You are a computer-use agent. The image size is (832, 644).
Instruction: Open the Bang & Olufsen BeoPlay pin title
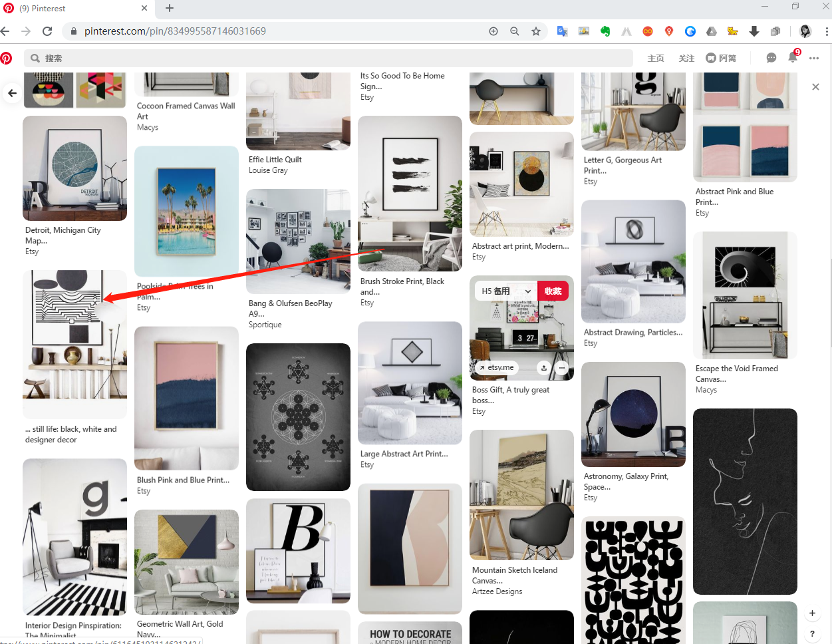291,309
